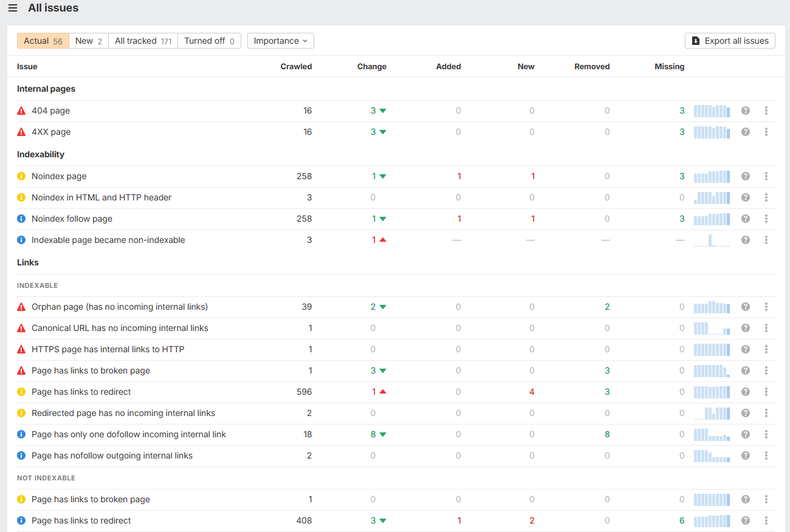Image resolution: width=790 pixels, height=532 pixels.
Task: Open the hamburger navigation menu
Action: click(13, 9)
